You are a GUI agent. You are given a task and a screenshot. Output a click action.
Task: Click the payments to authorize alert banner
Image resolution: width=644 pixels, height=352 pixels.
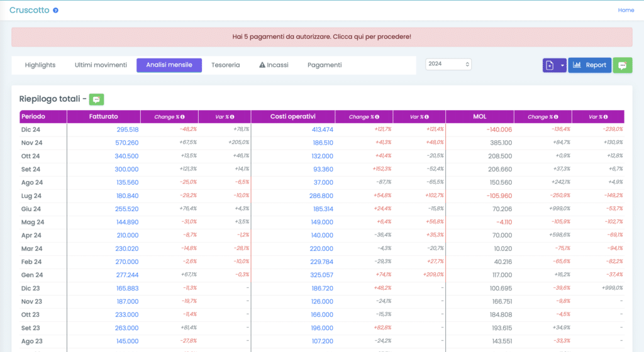(x=322, y=37)
